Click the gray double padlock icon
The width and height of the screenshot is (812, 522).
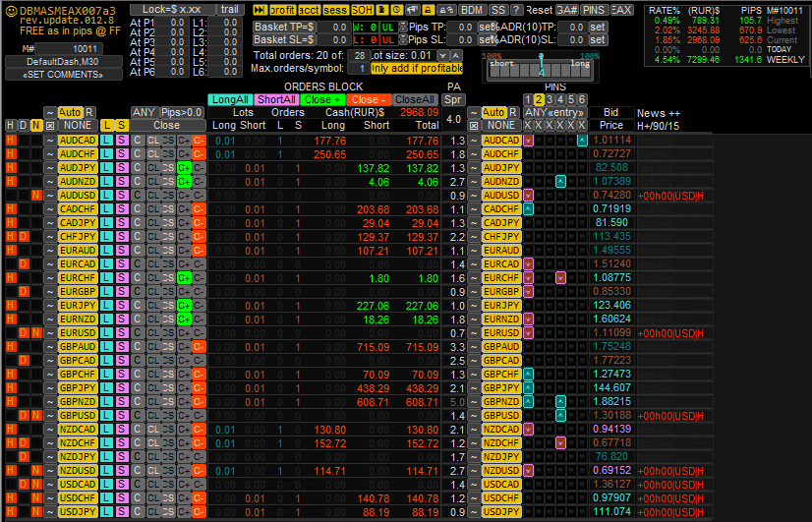click(x=446, y=10)
